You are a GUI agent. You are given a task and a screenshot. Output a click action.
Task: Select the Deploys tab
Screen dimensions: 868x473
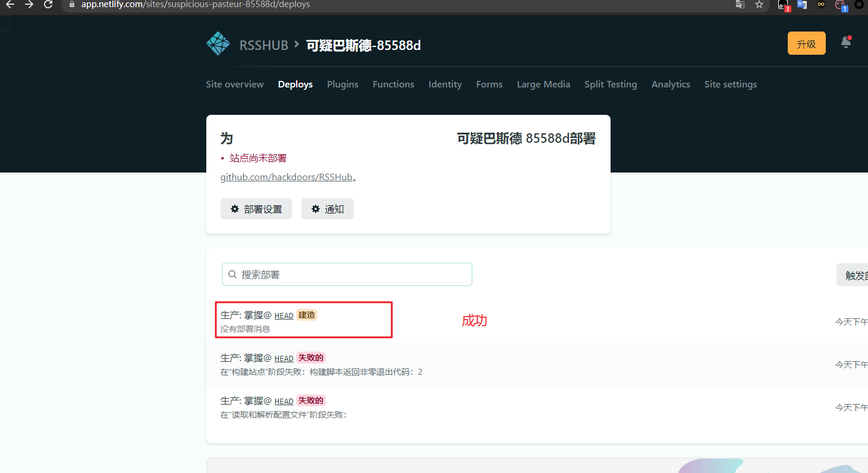click(295, 84)
